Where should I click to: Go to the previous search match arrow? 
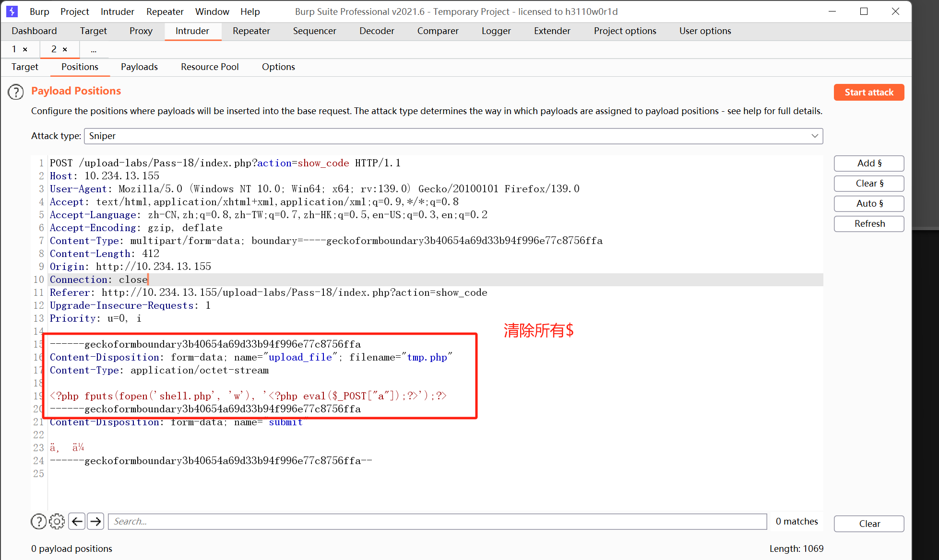(x=77, y=521)
